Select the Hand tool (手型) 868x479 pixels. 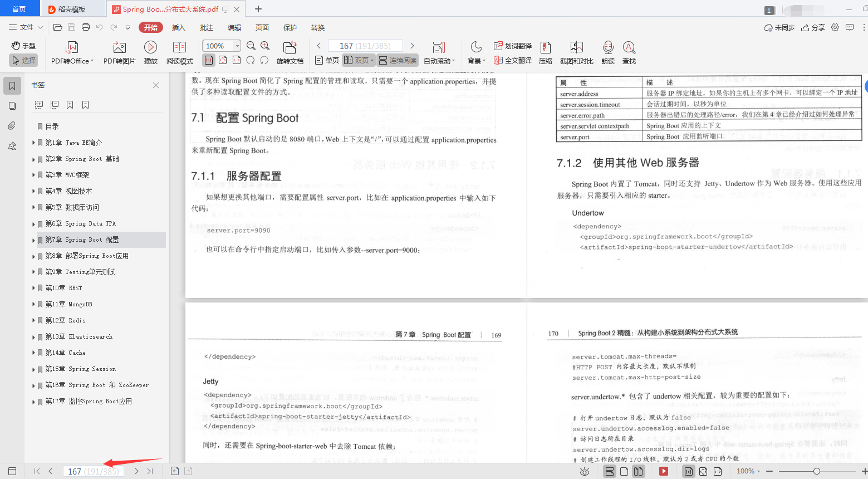click(23, 46)
